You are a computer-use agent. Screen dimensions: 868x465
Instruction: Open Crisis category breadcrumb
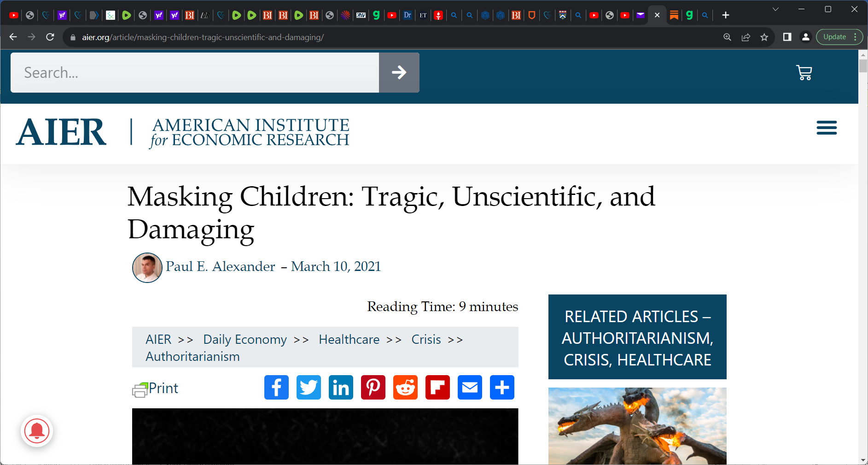click(x=426, y=339)
